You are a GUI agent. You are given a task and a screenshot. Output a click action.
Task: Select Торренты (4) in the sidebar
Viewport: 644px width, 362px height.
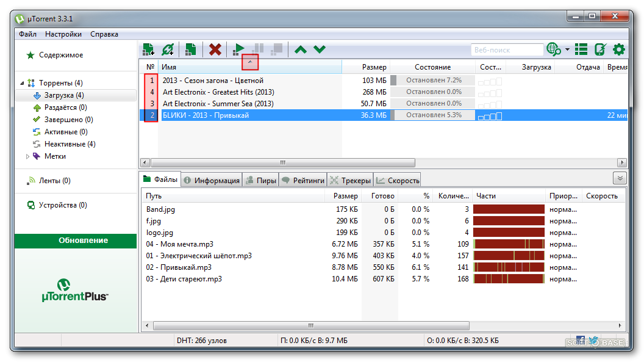(x=60, y=83)
